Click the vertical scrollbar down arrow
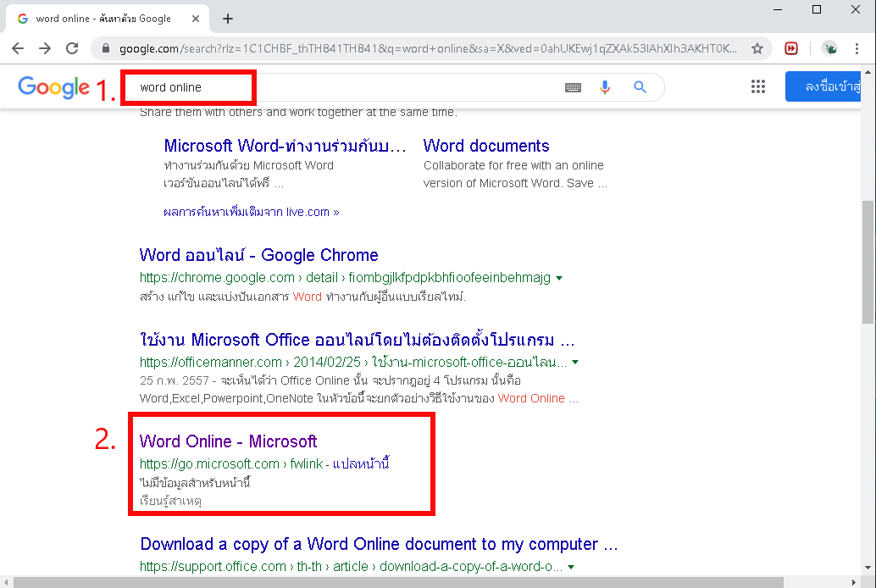876x588 pixels. coord(868,568)
